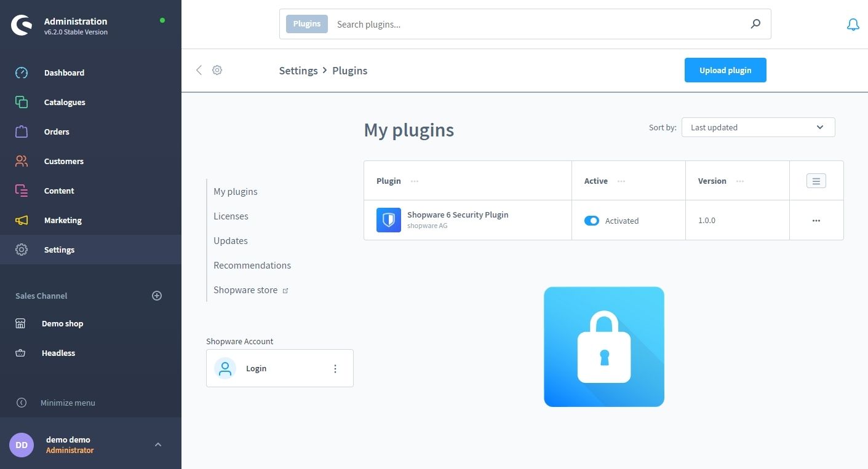This screenshot has height=469, width=868.
Task: Open the Marketing megaphone icon
Action: click(x=21, y=220)
